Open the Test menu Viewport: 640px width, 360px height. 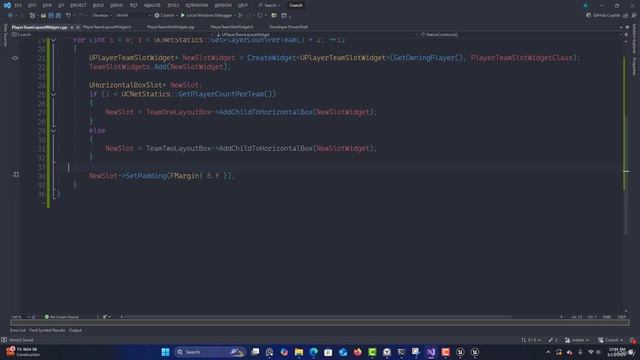coord(133,5)
